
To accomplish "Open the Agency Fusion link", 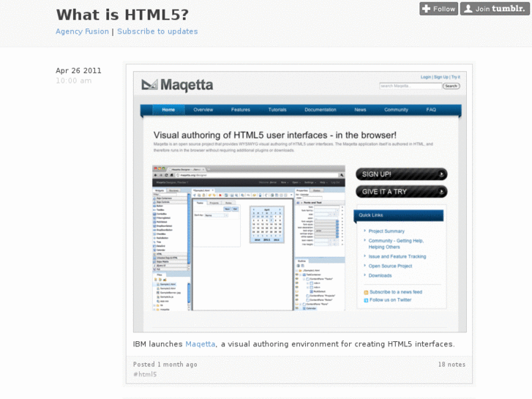I will tap(82, 31).
